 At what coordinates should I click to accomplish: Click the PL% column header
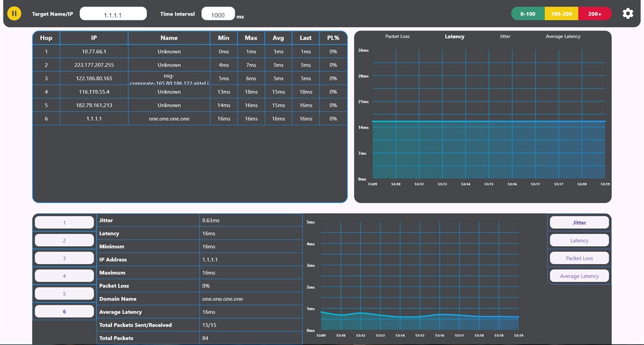pos(333,38)
